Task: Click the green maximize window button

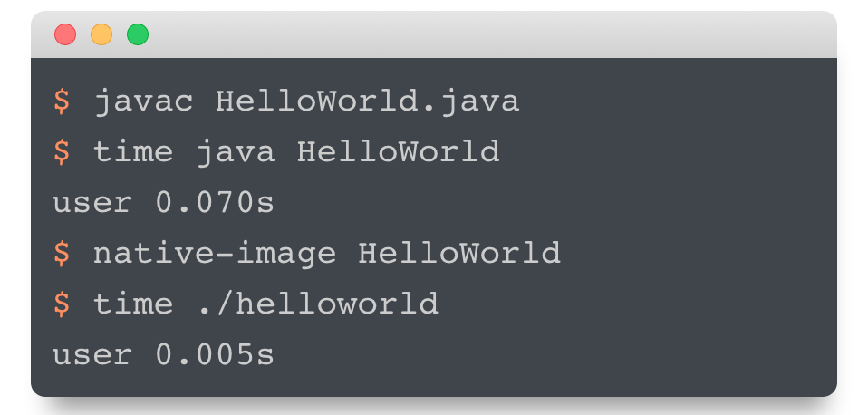Action: click(138, 34)
